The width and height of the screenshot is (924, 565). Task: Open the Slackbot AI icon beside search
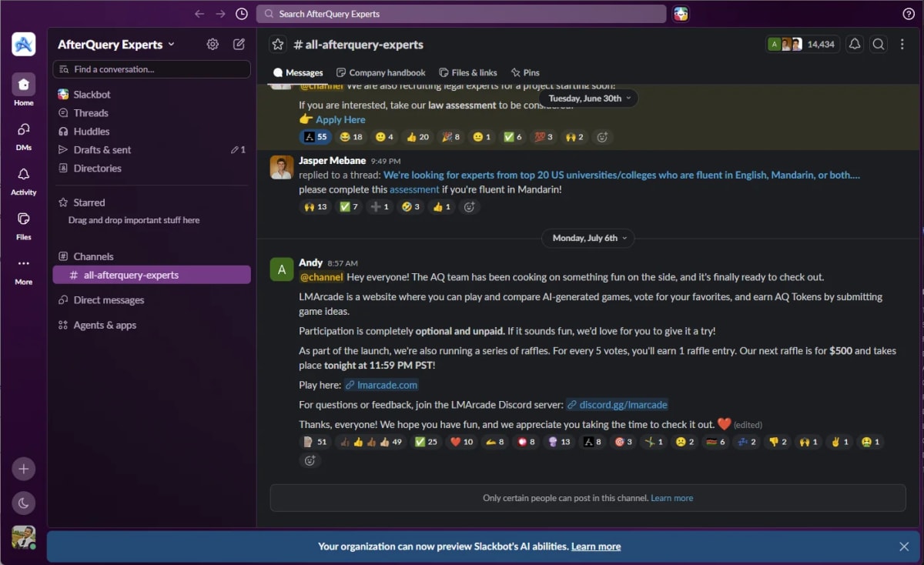[681, 14]
